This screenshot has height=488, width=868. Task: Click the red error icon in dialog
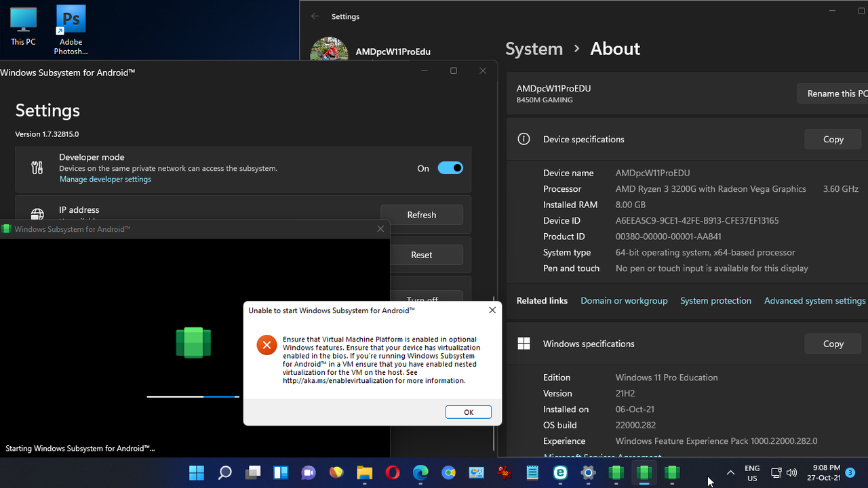[267, 345]
